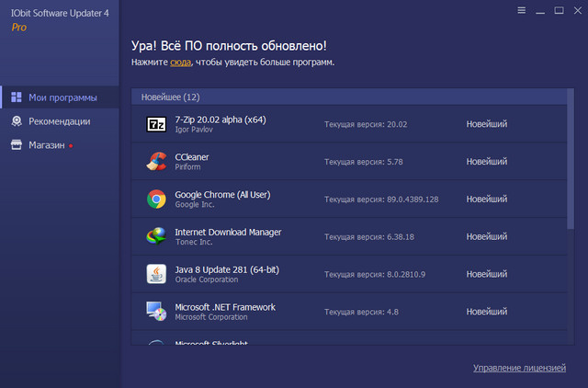Screen dimensions: 588x388
Task: Click the 'сюда' link for more programs
Action: pos(180,63)
